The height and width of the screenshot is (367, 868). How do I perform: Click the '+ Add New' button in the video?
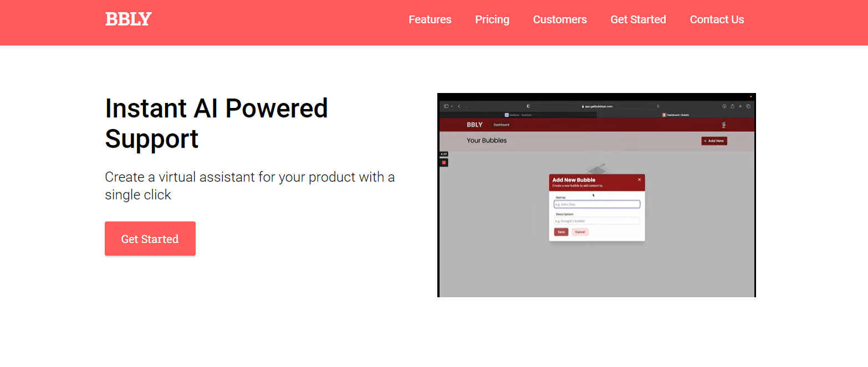coord(714,141)
